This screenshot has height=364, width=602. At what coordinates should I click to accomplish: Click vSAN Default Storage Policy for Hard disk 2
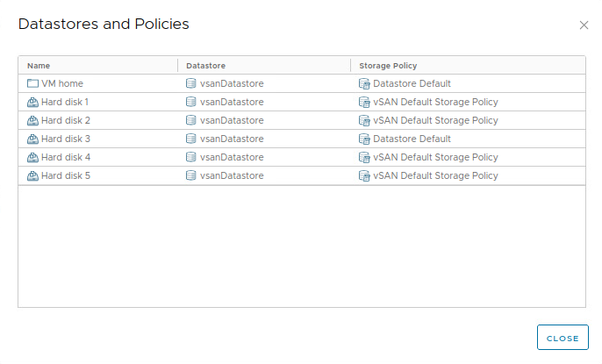coord(435,120)
